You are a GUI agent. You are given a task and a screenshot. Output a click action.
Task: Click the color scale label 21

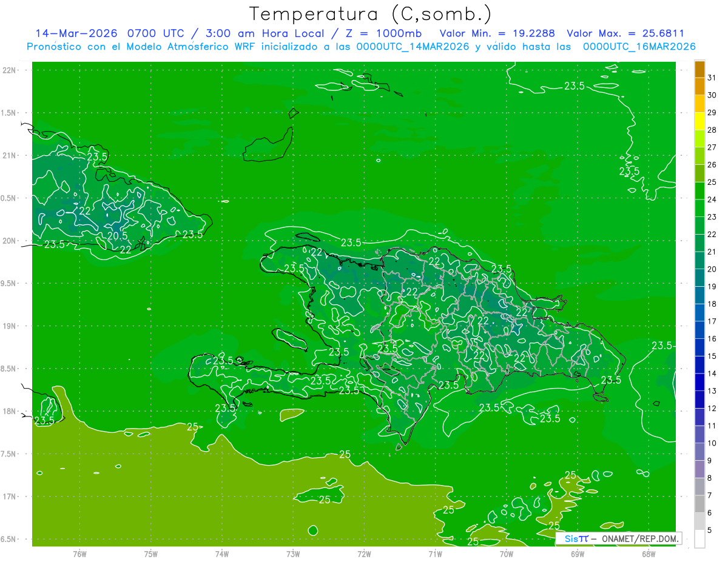tap(712, 252)
